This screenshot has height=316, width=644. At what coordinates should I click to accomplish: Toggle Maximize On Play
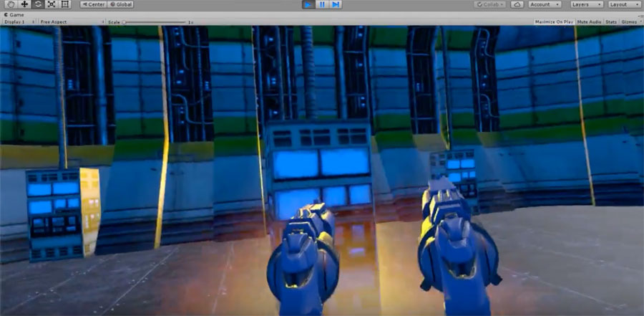(554, 21)
